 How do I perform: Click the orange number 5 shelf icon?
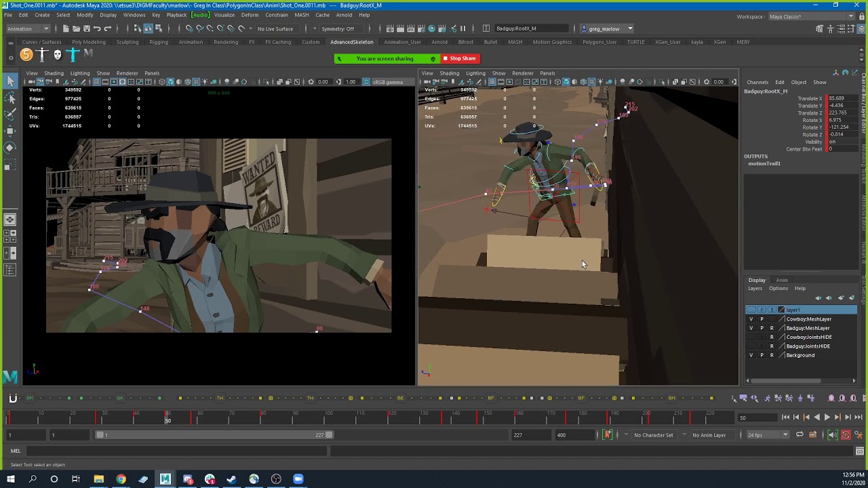26,54
